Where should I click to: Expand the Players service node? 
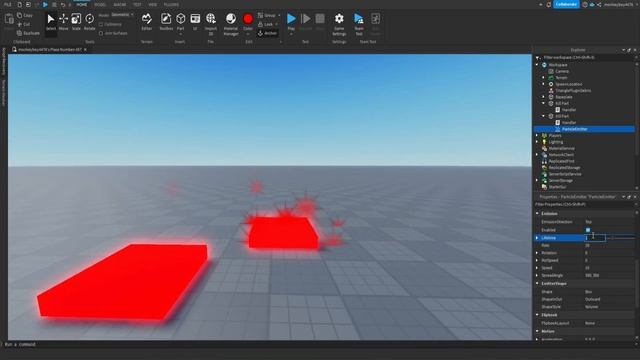point(538,136)
